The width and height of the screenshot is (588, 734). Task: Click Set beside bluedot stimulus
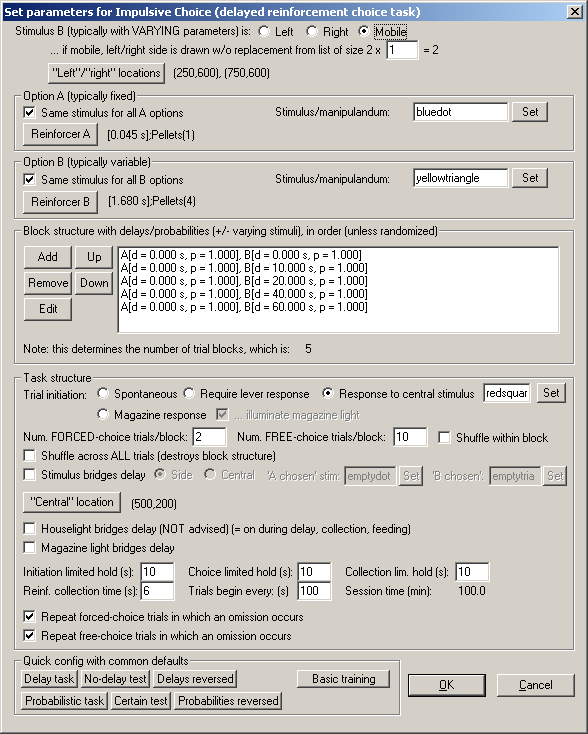(530, 112)
